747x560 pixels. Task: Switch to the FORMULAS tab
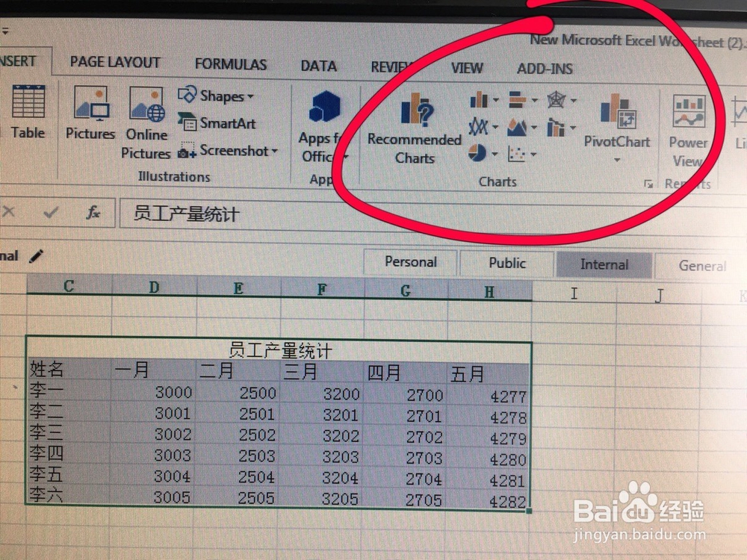pos(231,64)
